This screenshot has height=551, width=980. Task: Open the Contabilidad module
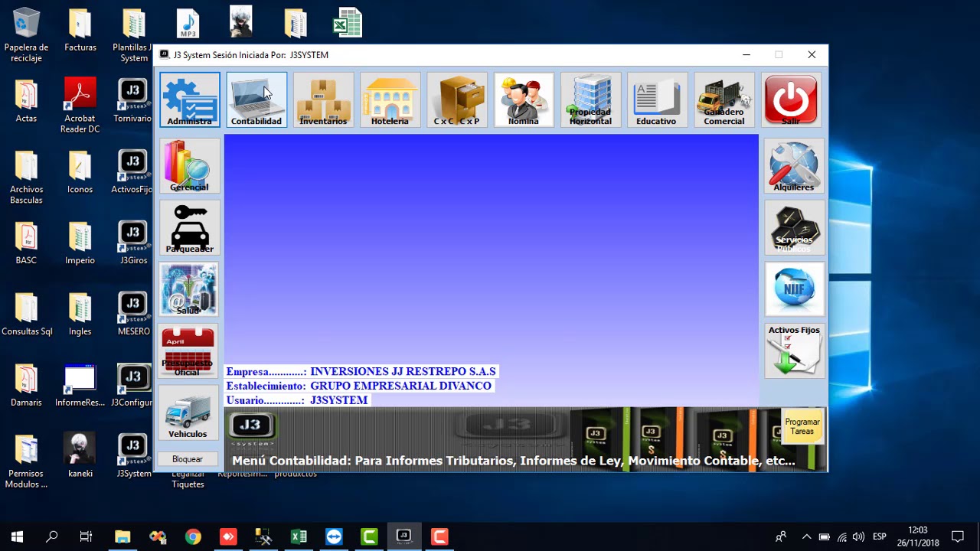[256, 99]
